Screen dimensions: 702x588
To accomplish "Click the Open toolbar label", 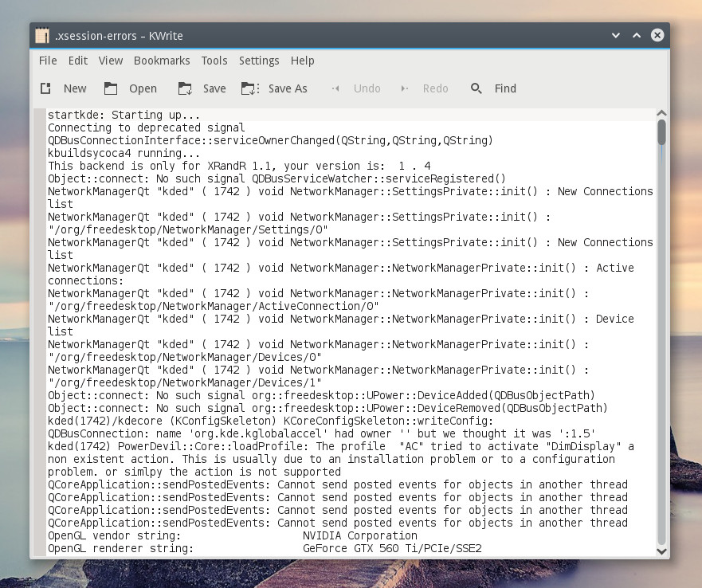I will pos(143,89).
